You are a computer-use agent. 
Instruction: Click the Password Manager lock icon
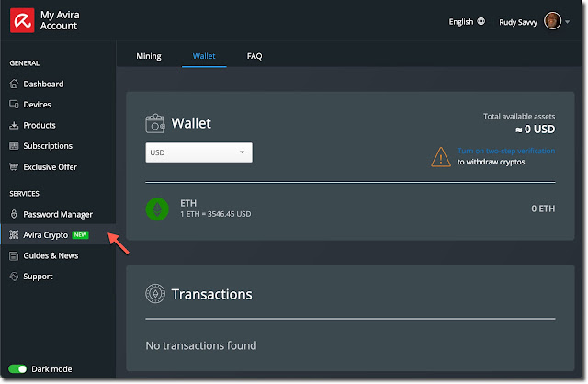tap(14, 214)
